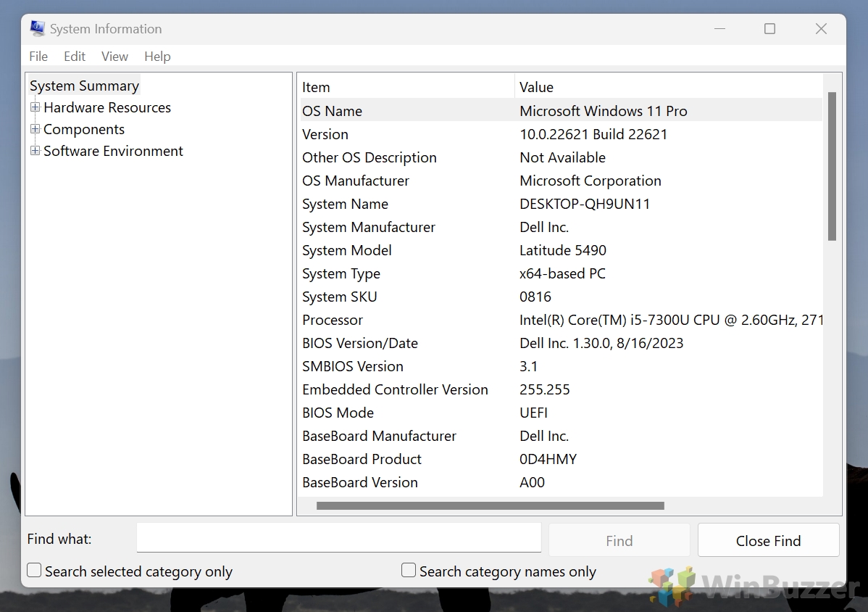This screenshot has width=868, height=612.
Task: Click value 0D4HMY
Action: [548, 460]
